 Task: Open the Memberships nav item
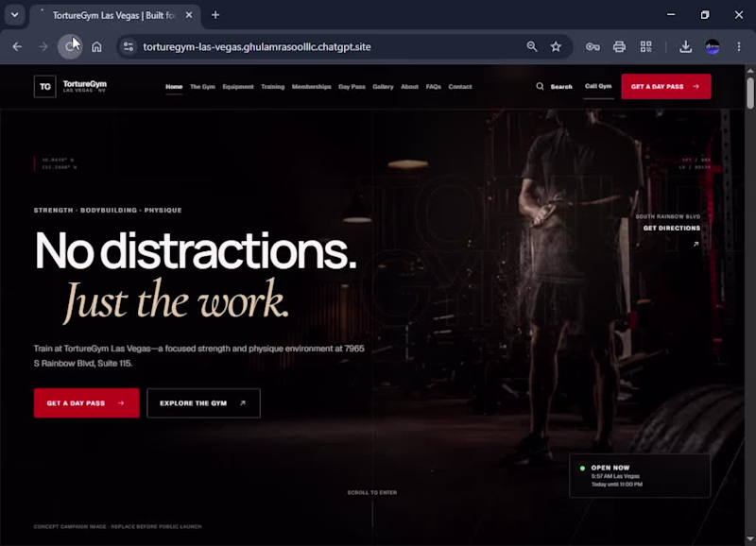coord(312,87)
